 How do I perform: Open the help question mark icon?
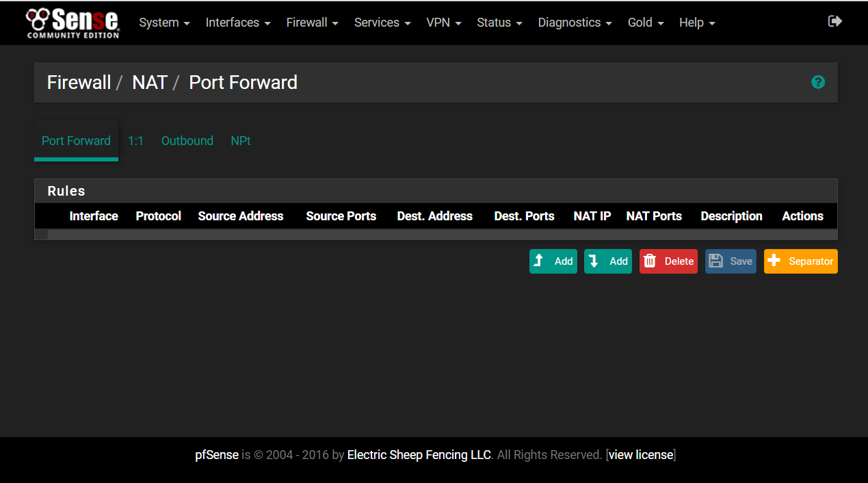[x=817, y=82]
